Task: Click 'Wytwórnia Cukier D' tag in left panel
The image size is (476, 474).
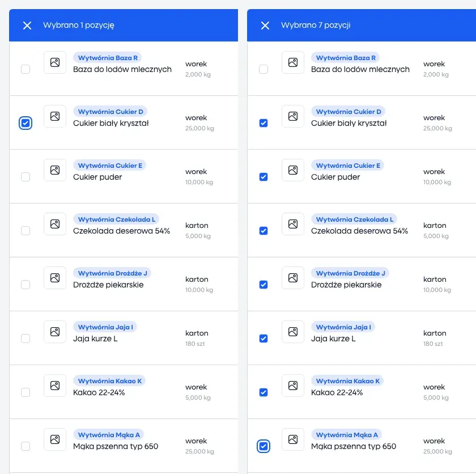Action: coord(110,112)
